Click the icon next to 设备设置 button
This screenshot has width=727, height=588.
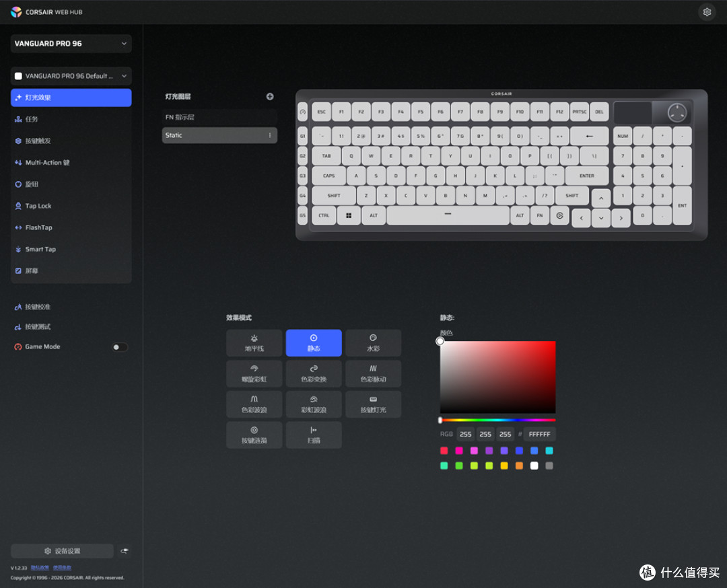125,551
